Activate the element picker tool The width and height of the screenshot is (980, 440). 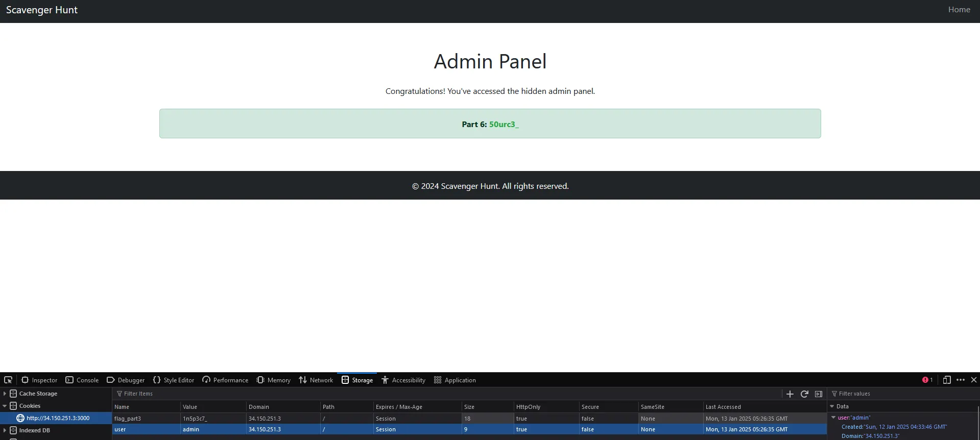click(8, 380)
